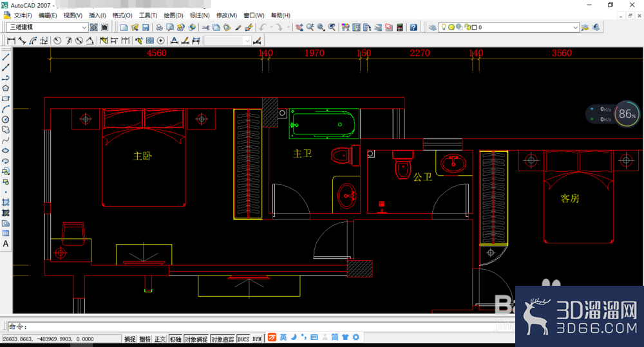Click layer color swatch in layer box

(475, 27)
